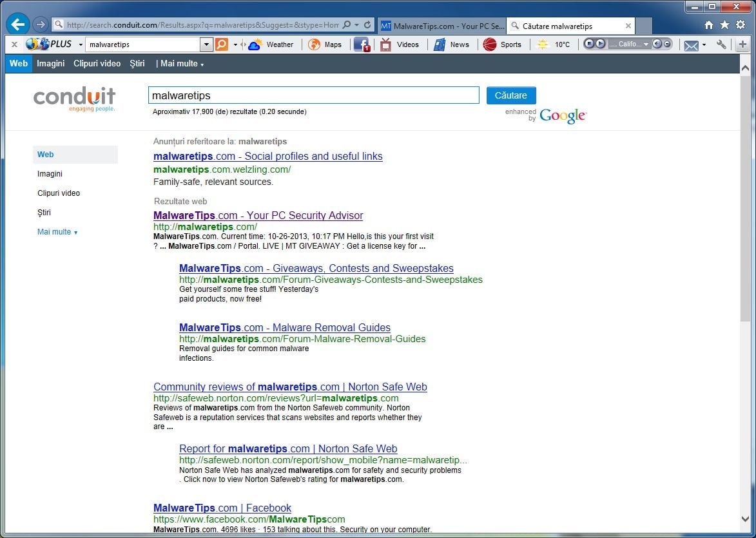Click the toolbar search field containing malwaretips
The image size is (756, 538).
[143, 44]
